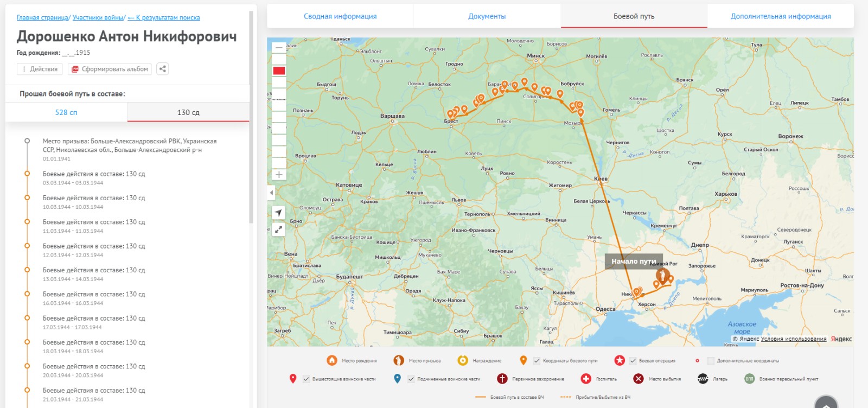Open the 'Действия' dropdown menu
The height and width of the screenshot is (408, 868).
[40, 69]
